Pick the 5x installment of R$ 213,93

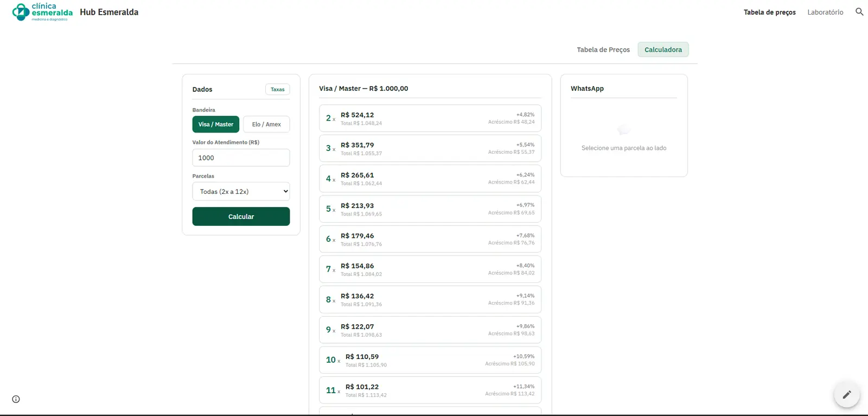pyautogui.click(x=430, y=209)
